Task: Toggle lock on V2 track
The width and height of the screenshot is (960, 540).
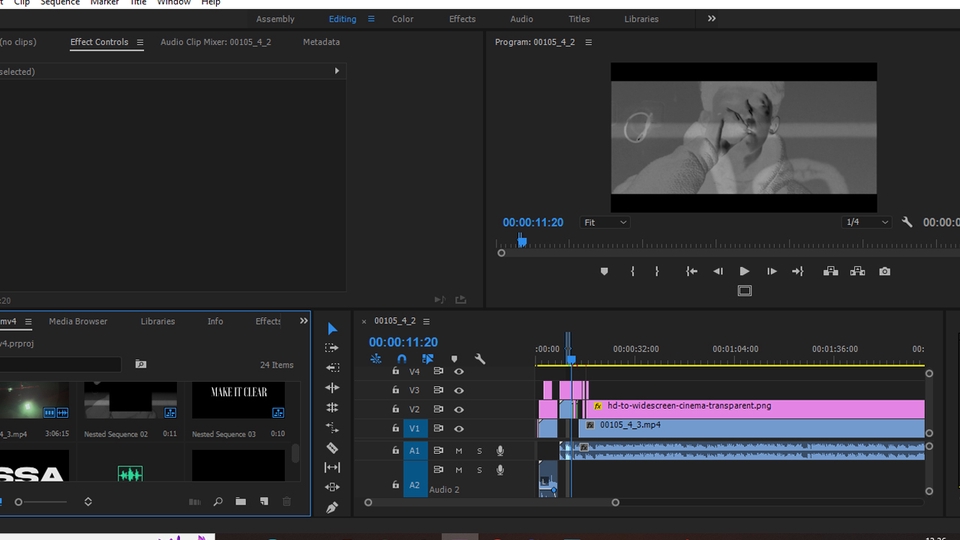Action: pyautogui.click(x=396, y=409)
